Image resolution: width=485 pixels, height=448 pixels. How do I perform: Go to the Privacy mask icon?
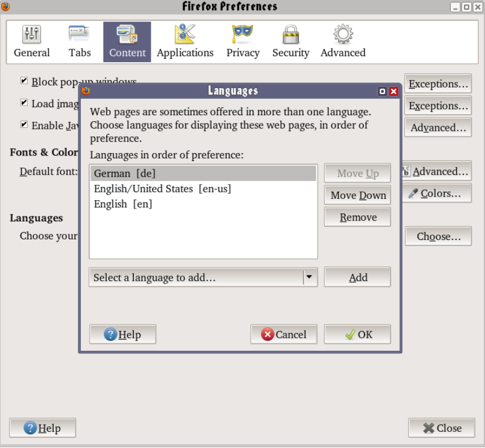pyautogui.click(x=243, y=41)
